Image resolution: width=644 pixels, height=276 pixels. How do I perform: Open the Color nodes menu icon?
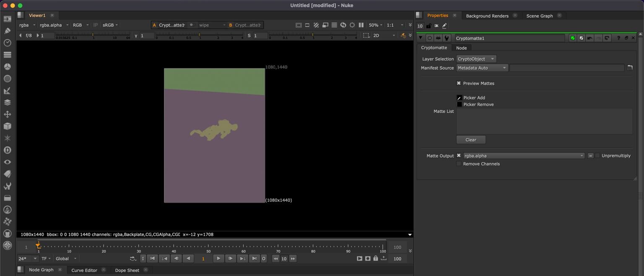[7, 67]
